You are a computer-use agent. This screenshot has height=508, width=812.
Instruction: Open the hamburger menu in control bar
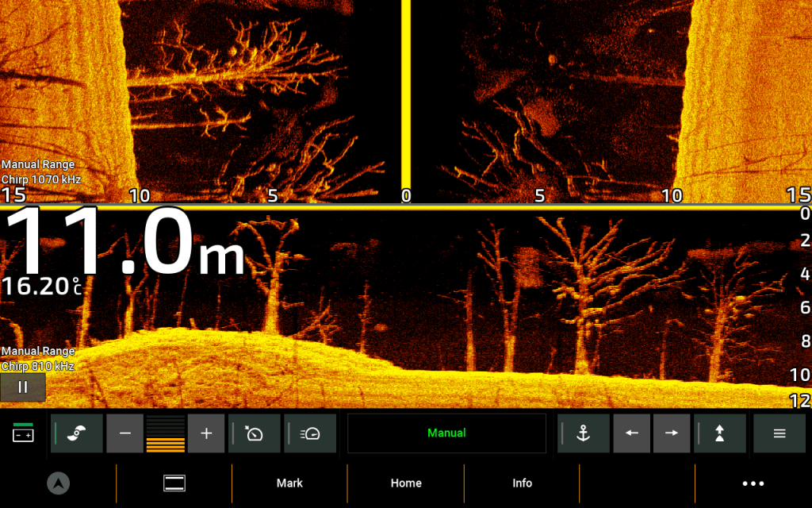pos(779,433)
